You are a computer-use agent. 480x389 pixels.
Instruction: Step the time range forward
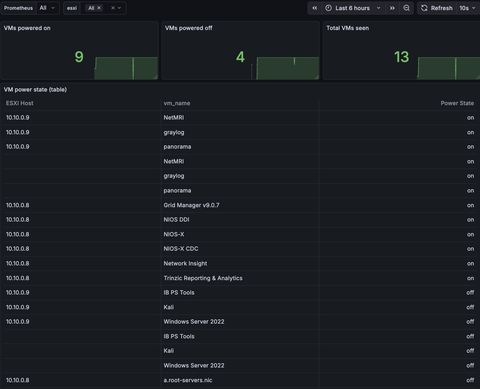tap(392, 8)
